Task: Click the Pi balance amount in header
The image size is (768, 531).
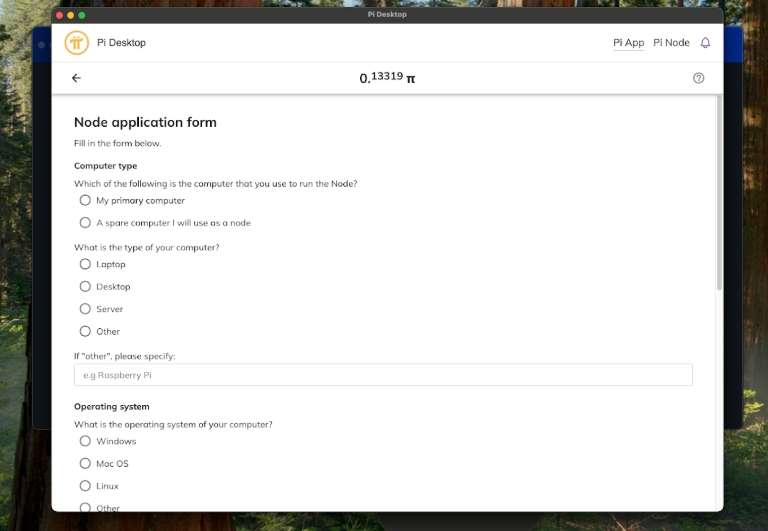Action: (387, 78)
